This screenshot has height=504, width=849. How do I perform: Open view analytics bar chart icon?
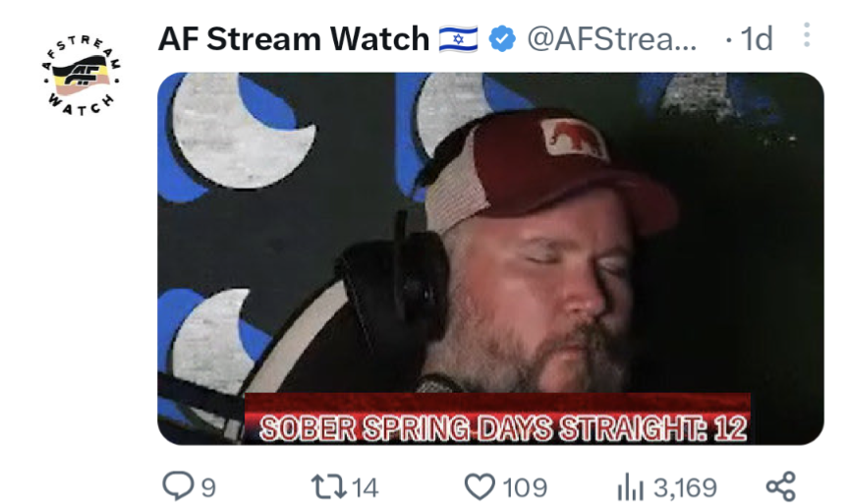(630, 486)
